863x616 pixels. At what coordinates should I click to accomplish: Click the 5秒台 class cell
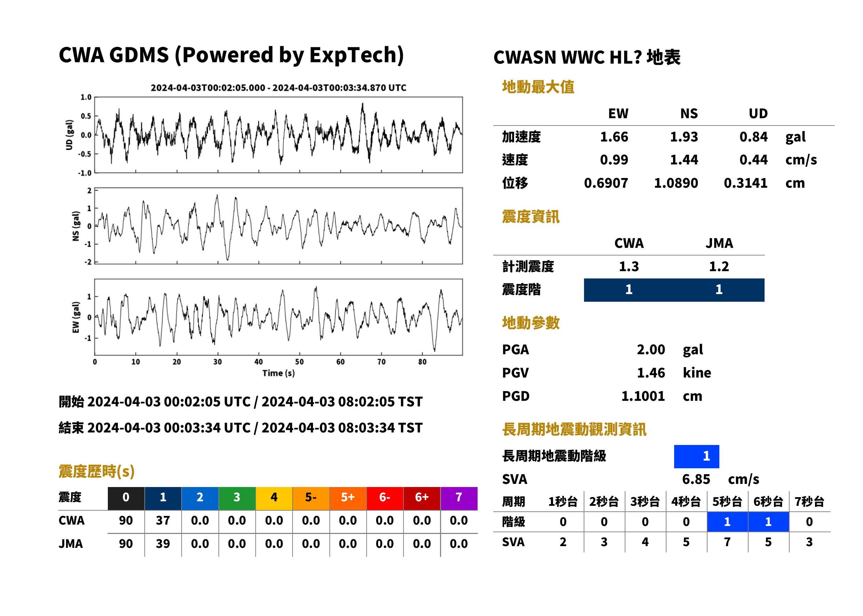pyautogui.click(x=727, y=521)
